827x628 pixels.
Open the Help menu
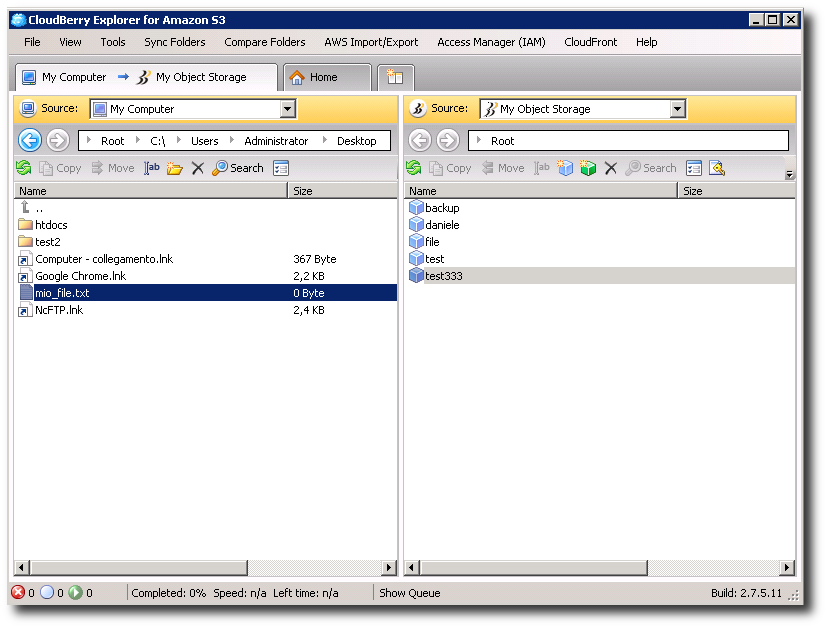[646, 42]
